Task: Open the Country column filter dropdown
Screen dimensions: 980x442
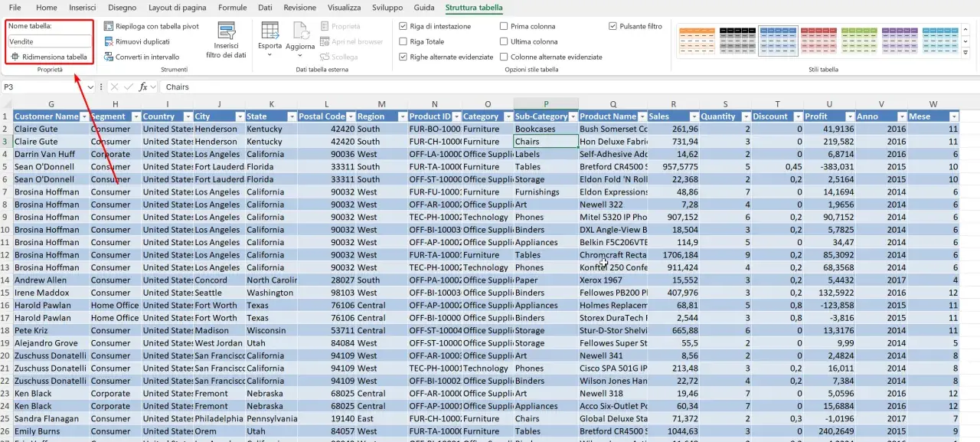Action: pos(188,116)
